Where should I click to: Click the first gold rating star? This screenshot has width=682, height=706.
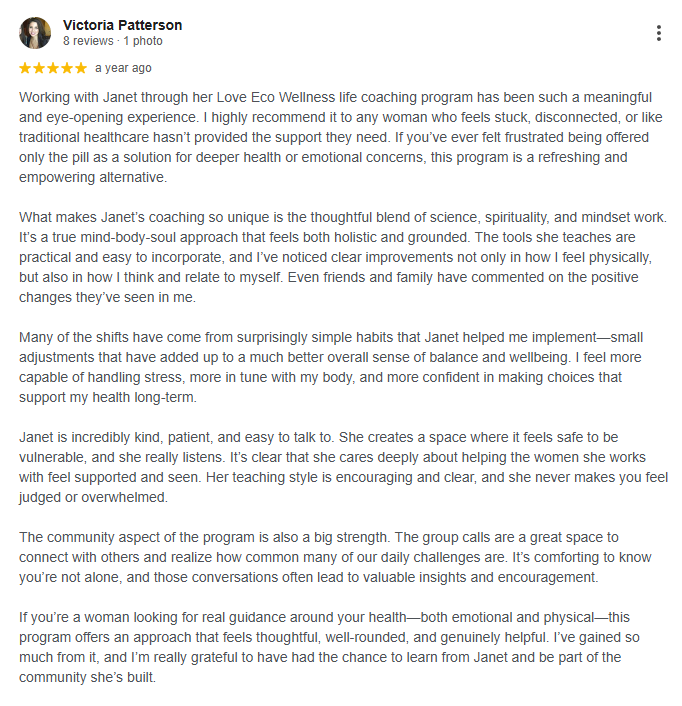point(25,68)
